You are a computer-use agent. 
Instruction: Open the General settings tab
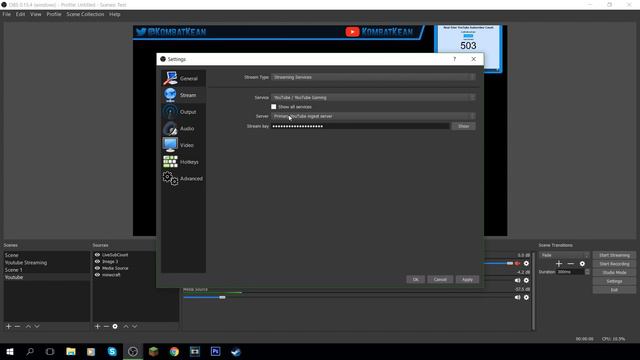pyautogui.click(x=183, y=78)
